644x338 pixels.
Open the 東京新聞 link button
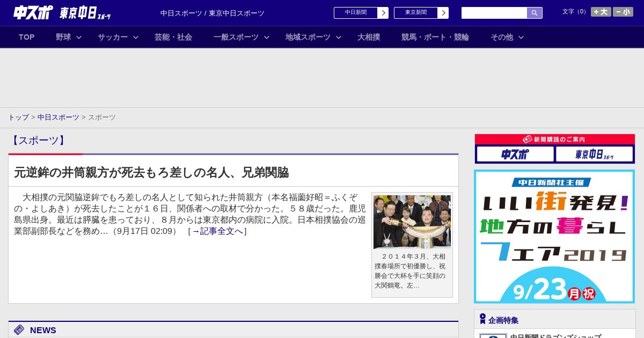(x=416, y=13)
